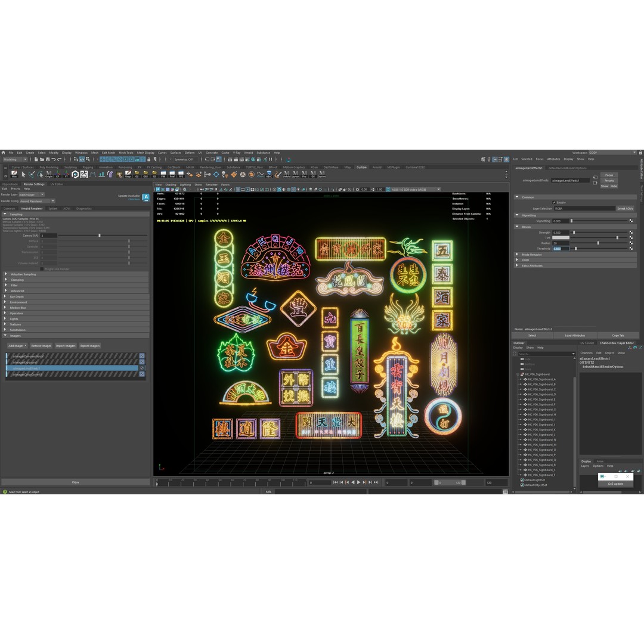Click the Unfold shelf icon
644x644 pixels.
pyautogui.click(x=286, y=174)
